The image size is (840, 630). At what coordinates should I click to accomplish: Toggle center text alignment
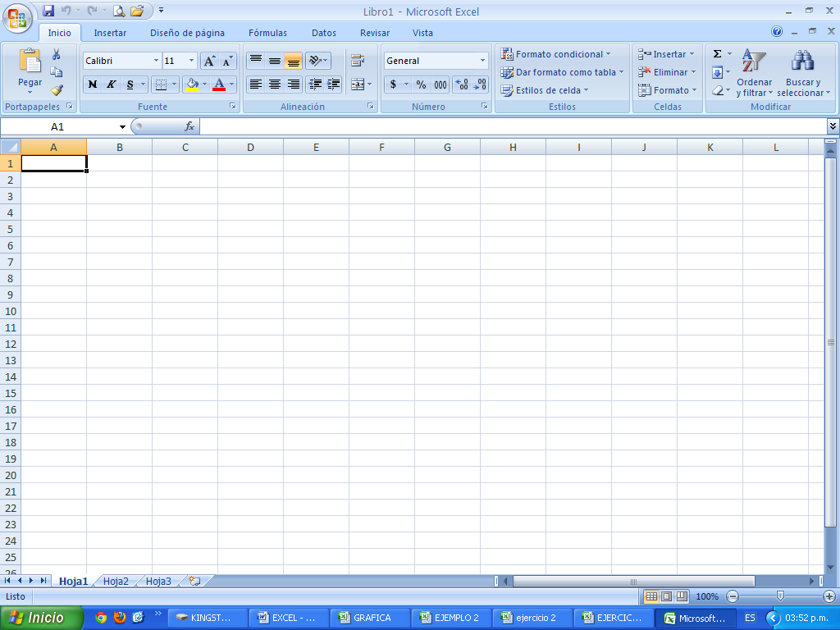click(x=274, y=84)
